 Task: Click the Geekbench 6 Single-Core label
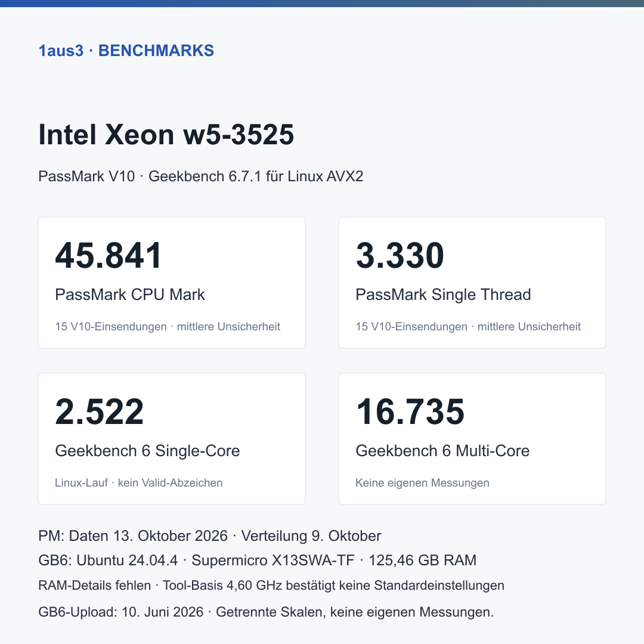tap(147, 451)
